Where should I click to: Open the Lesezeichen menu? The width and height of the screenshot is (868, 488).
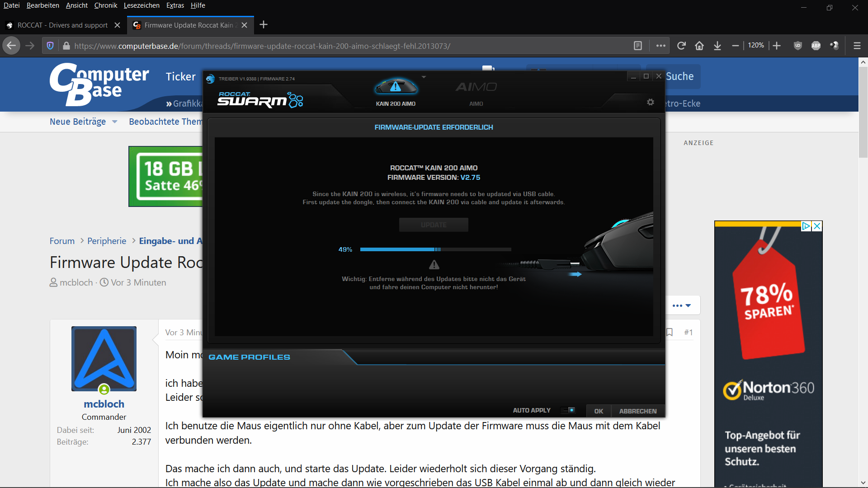tap(141, 5)
